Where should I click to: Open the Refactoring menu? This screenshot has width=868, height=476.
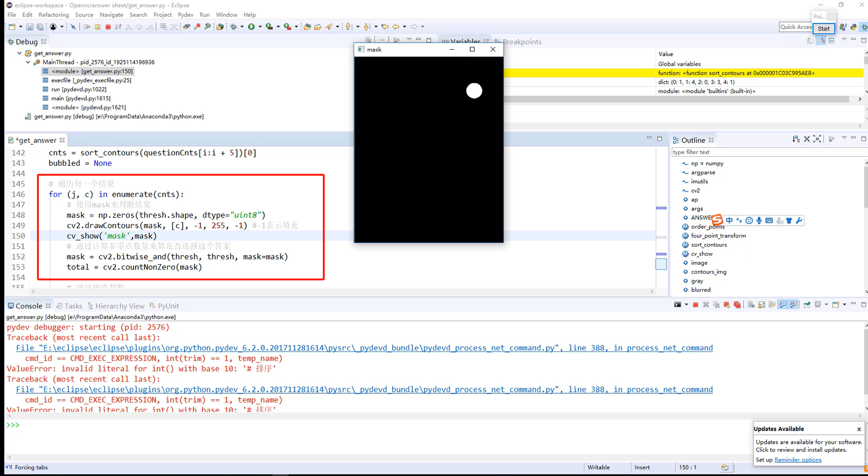point(54,15)
